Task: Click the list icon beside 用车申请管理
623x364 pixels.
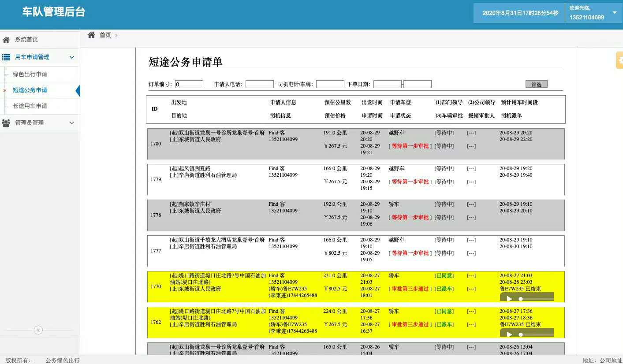Action: point(6,57)
